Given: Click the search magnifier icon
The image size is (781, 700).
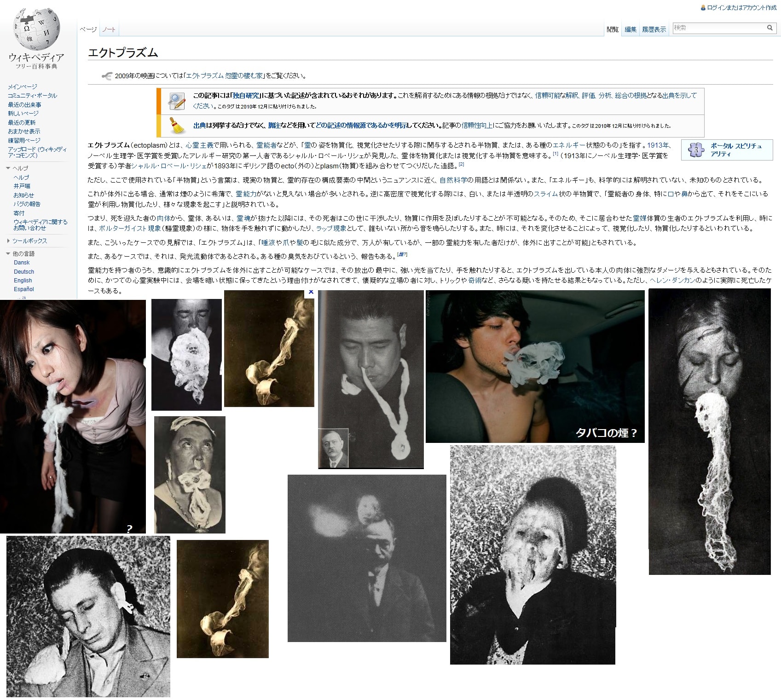Looking at the screenshot, I should pyautogui.click(x=769, y=28).
